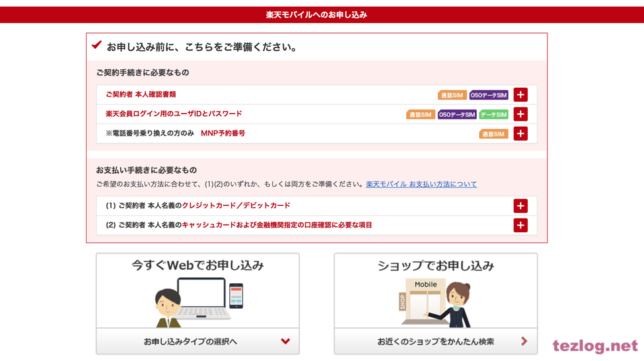Viewport: 644px width, 361px height.
Task: Expand the MNP予約番号 row plus icon
Action: (520, 134)
